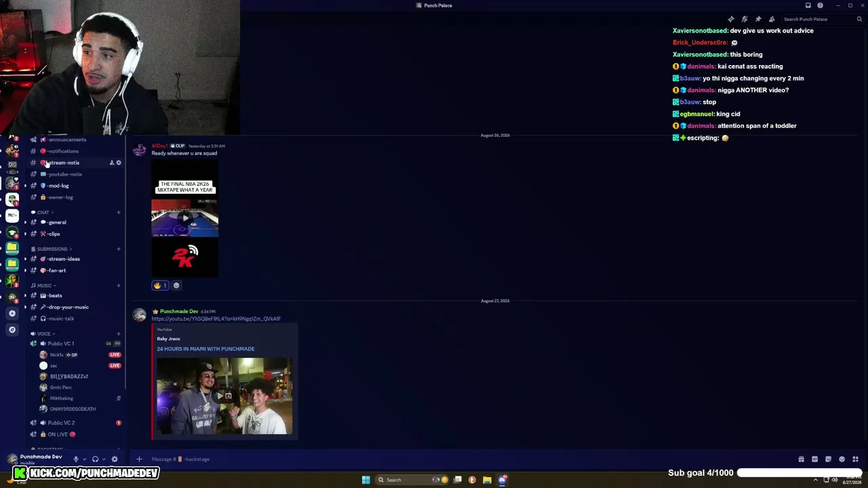Toggle the fire reaction on A1Day1's message
The image size is (868, 488).
tap(160, 285)
